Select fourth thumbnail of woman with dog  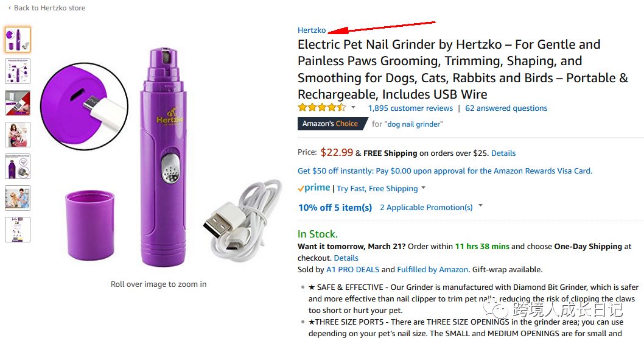tap(18, 135)
